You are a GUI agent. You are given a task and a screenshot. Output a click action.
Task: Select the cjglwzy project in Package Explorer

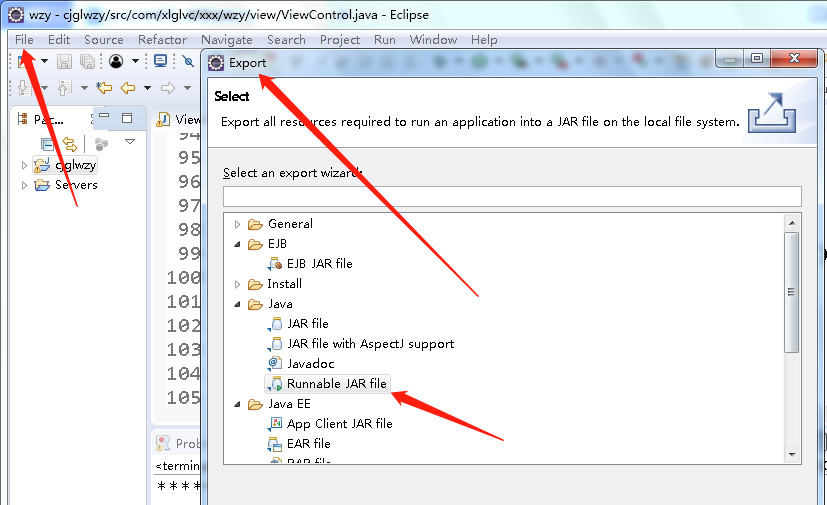(x=65, y=165)
